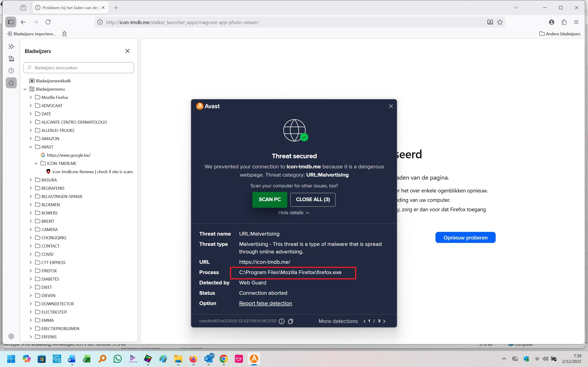588x367 pixels.
Task: Toggle the sidebar button in toolbar
Action: (11, 22)
